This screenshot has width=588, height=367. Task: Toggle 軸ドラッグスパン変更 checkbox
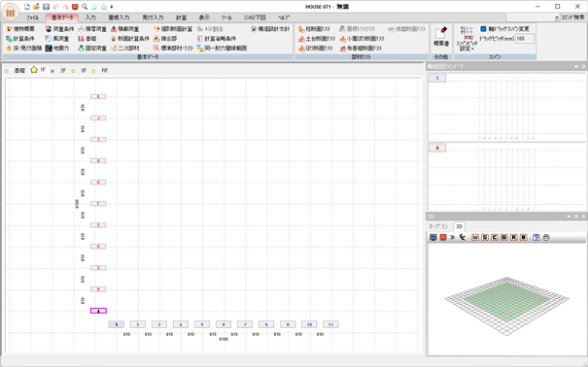[x=483, y=29]
